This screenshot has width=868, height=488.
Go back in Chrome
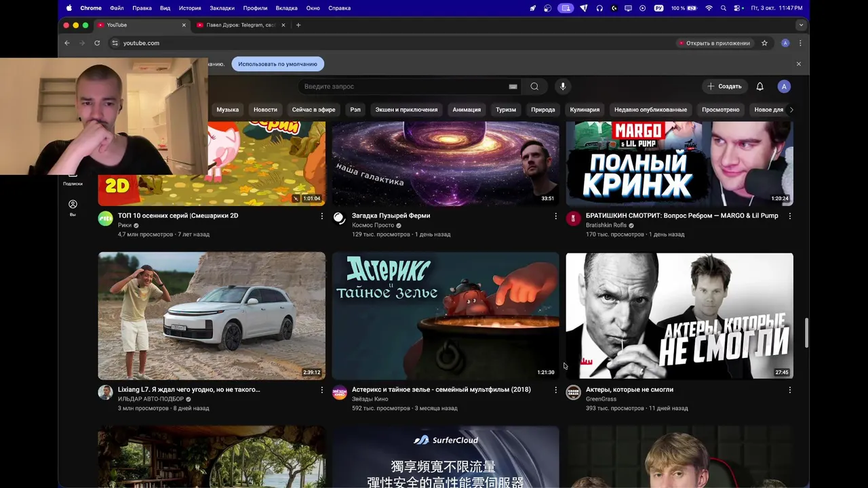point(66,43)
